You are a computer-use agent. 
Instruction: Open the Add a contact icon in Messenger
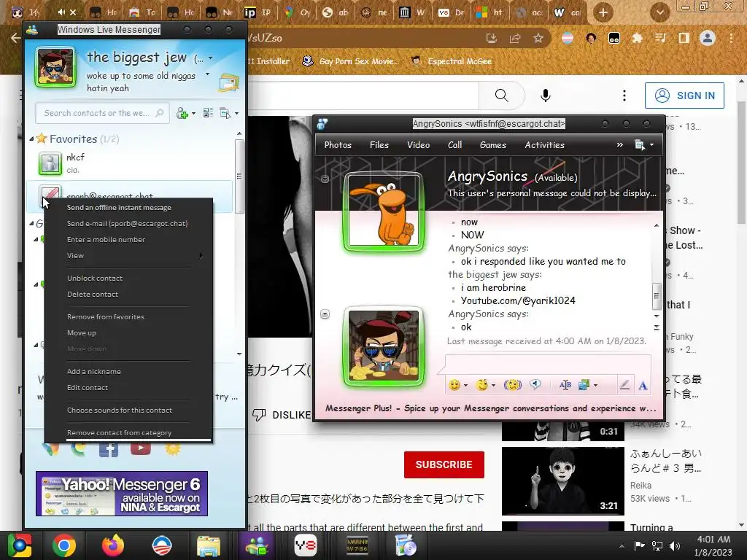[182, 113]
